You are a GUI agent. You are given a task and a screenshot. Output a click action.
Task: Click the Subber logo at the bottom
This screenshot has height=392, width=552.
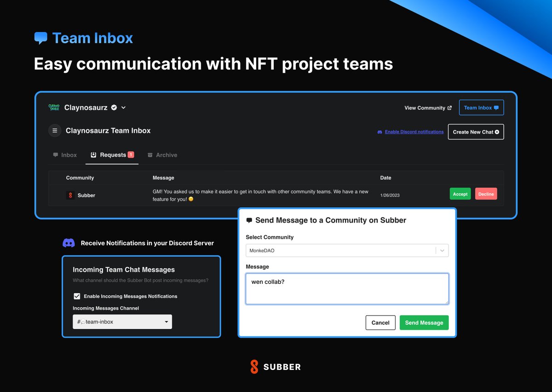pos(276,367)
